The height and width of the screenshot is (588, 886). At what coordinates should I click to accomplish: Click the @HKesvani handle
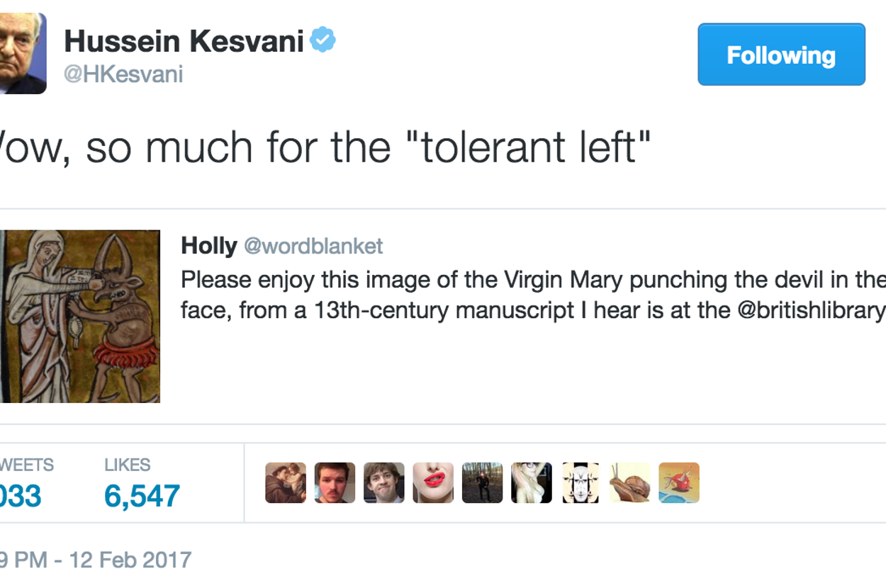point(123,74)
